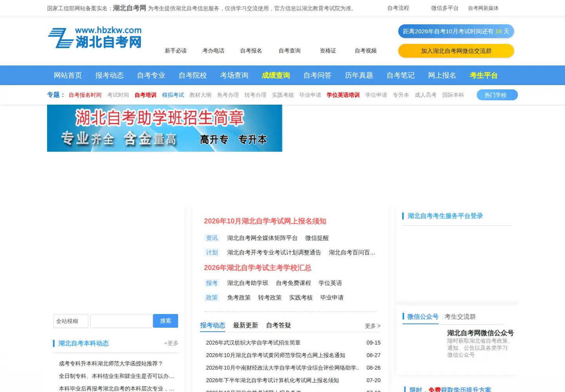Switch to the 最新更新 news tab
Screen dimensions: 565x392
pyautogui.click(x=246, y=325)
